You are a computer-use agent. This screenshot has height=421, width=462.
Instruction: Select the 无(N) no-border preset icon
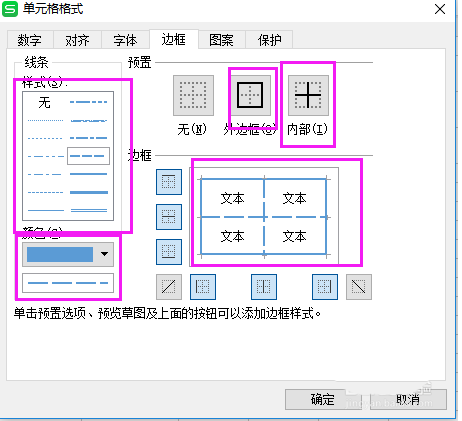(193, 95)
